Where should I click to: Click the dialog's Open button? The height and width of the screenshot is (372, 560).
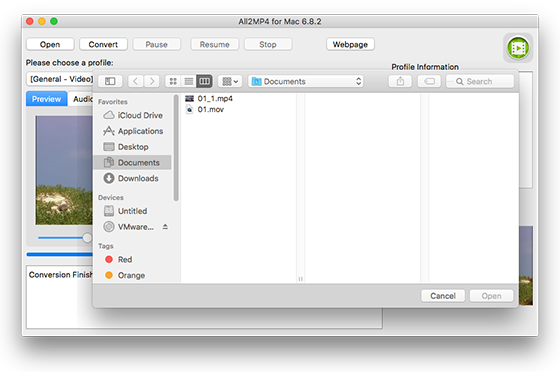[491, 296]
